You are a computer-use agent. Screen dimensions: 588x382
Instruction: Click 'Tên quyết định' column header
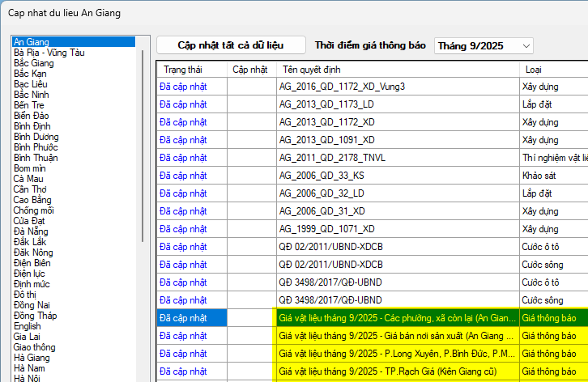[398, 70]
